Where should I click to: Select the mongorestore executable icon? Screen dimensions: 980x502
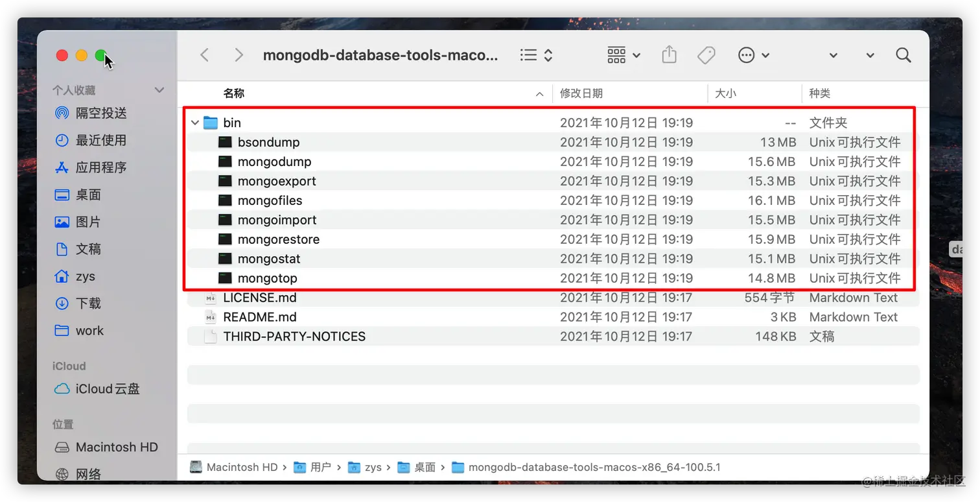pos(225,239)
